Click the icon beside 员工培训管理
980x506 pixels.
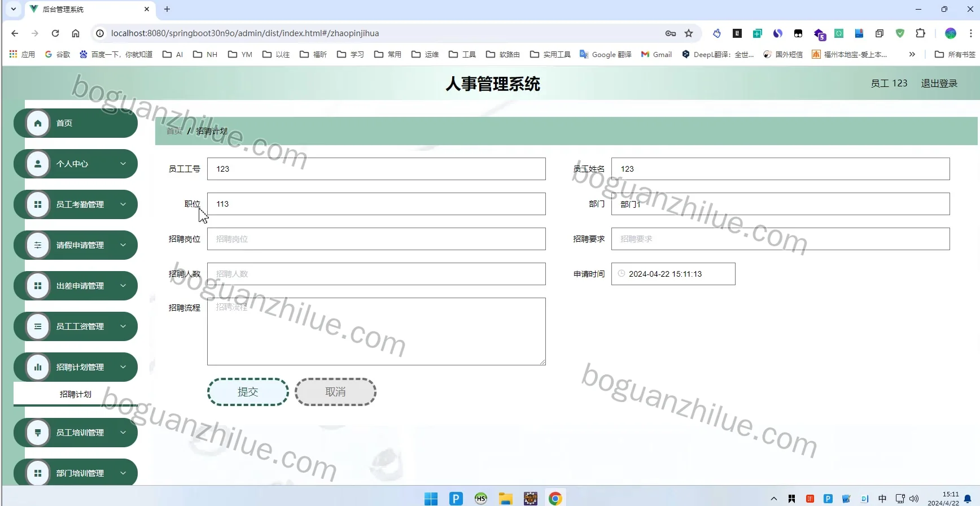38,433
